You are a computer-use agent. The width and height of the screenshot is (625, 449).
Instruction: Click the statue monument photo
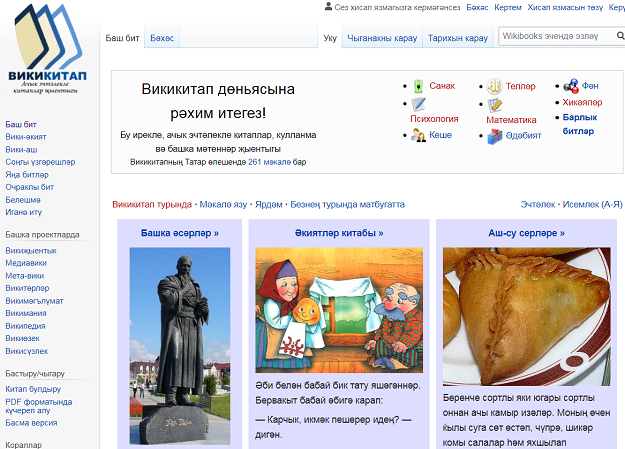180,346
